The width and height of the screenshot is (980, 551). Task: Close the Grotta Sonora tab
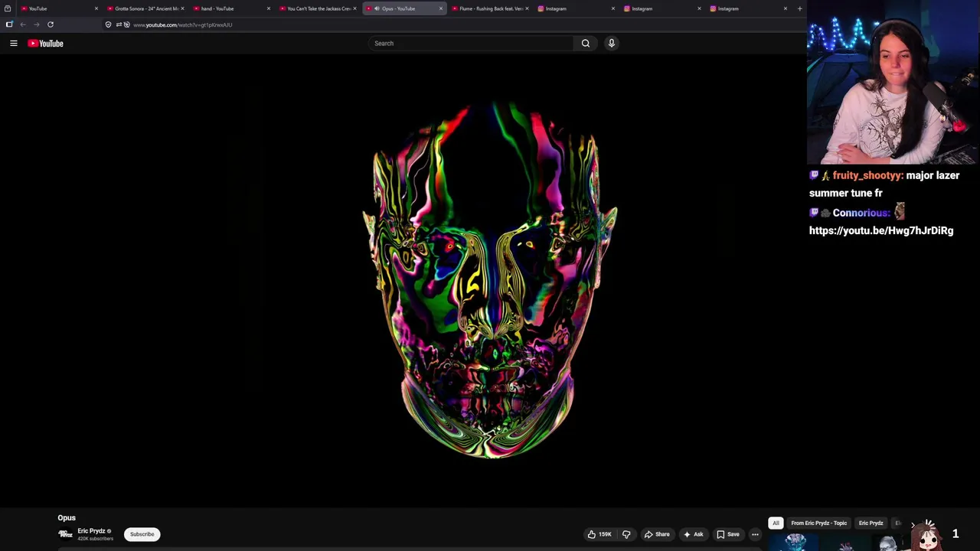pyautogui.click(x=182, y=8)
